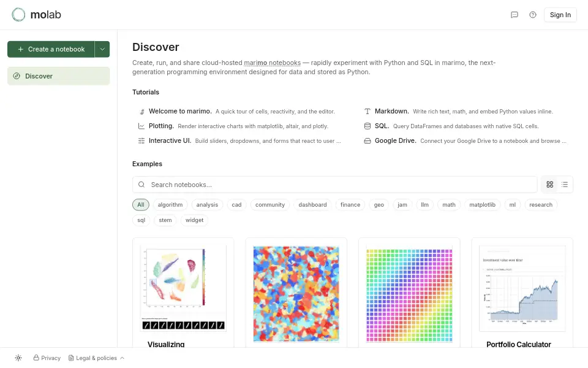Click the lock icon beside Privacy
Image resolution: width=588 pixels, height=368 pixels.
pyautogui.click(x=36, y=358)
